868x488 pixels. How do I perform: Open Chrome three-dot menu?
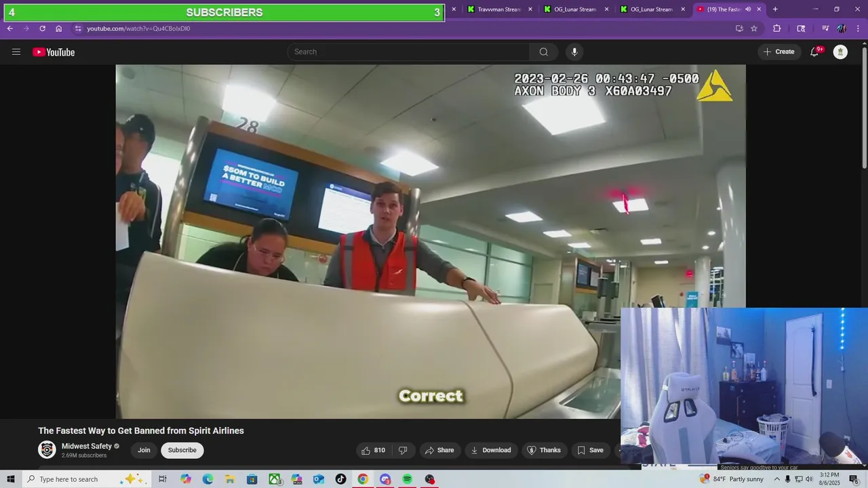[x=859, y=28]
